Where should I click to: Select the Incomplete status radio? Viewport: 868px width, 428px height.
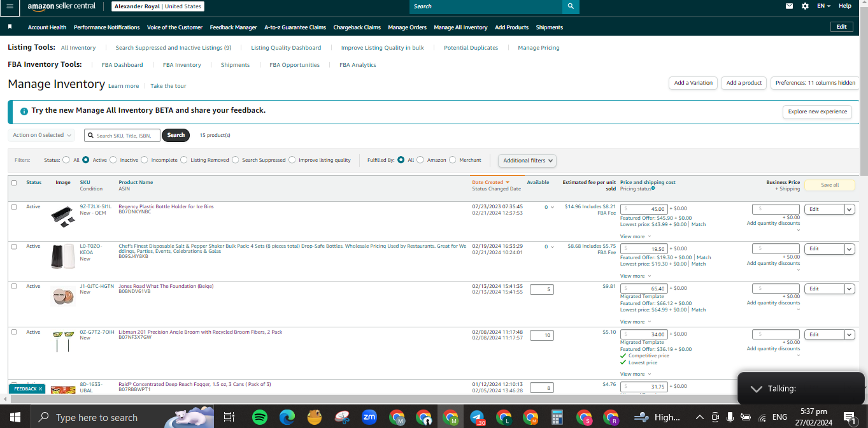pos(145,160)
